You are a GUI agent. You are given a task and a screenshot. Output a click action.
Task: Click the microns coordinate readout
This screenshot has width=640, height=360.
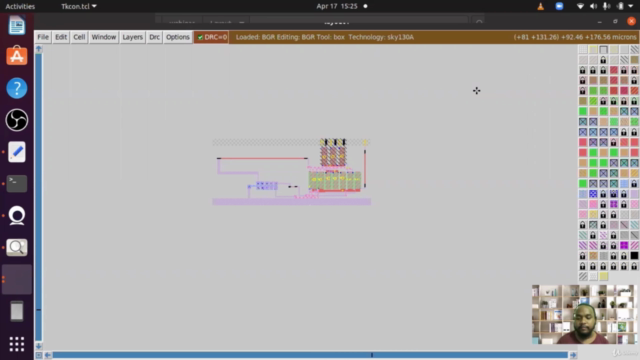[575, 37]
